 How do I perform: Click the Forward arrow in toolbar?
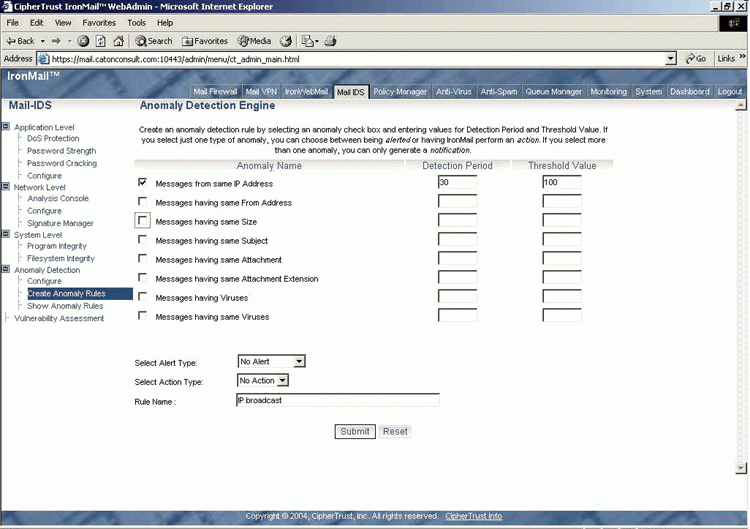point(56,41)
